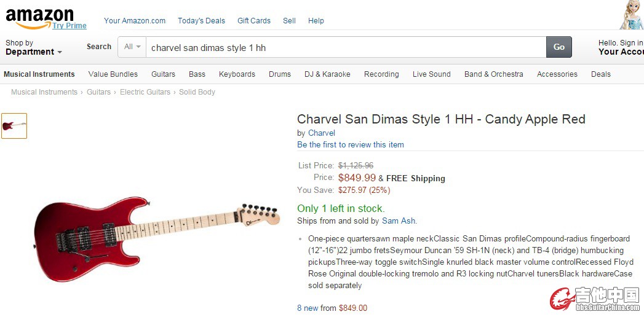Select the Keyboards category tab

tap(237, 74)
